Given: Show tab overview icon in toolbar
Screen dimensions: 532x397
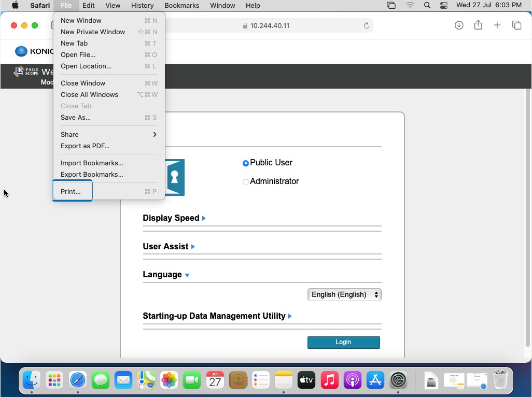Looking at the screenshot, I should click(516, 25).
